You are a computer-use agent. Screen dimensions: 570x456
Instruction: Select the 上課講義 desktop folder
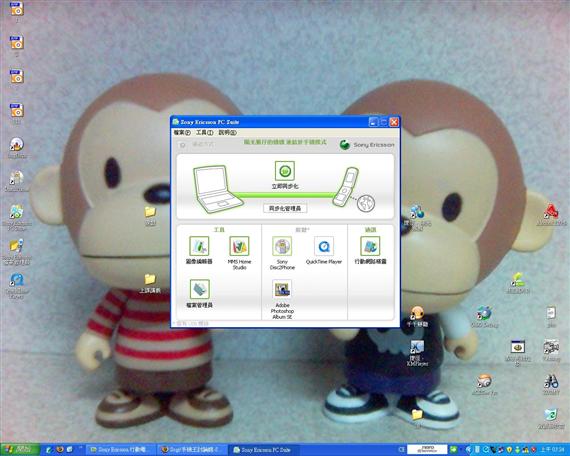150,283
